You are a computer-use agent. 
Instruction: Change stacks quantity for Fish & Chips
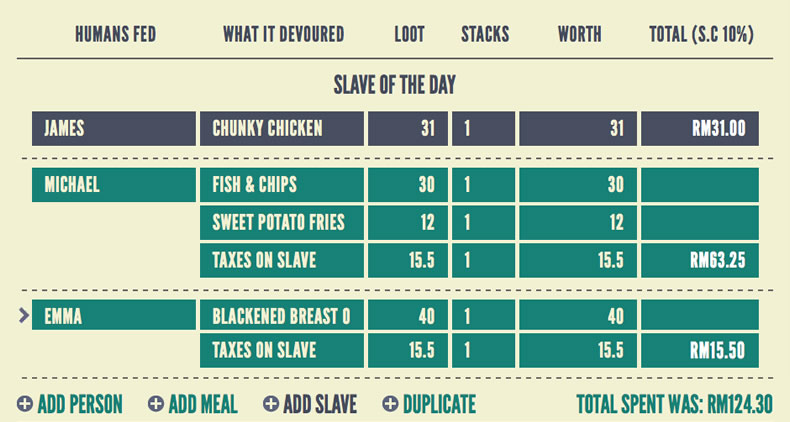point(483,185)
